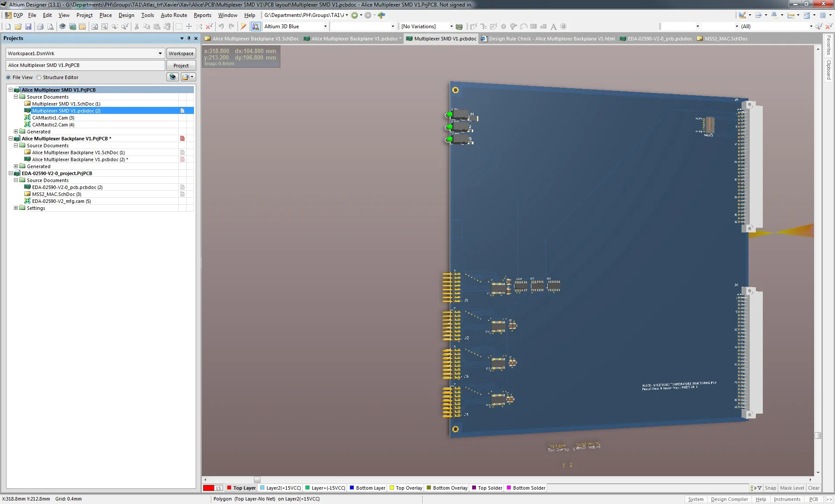Collapse the Alice Multiplexer SMD V1.PrjPCB project node
The height and width of the screenshot is (504, 835).
coord(11,90)
